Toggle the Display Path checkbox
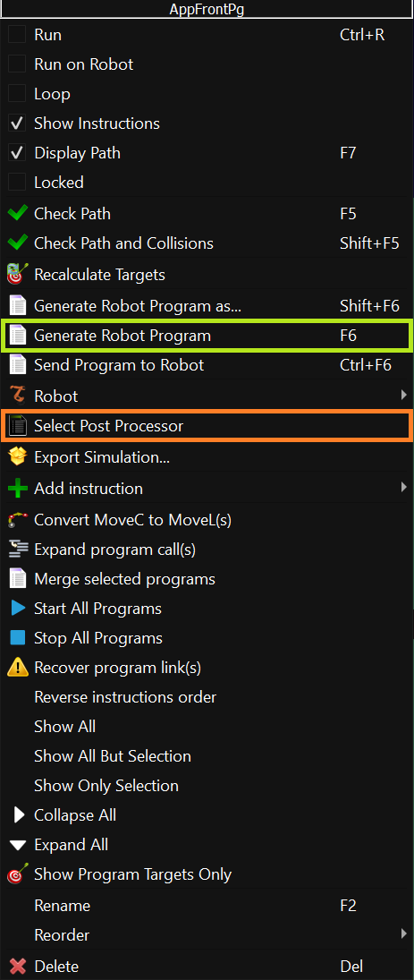This screenshot has width=414, height=980. tap(17, 152)
